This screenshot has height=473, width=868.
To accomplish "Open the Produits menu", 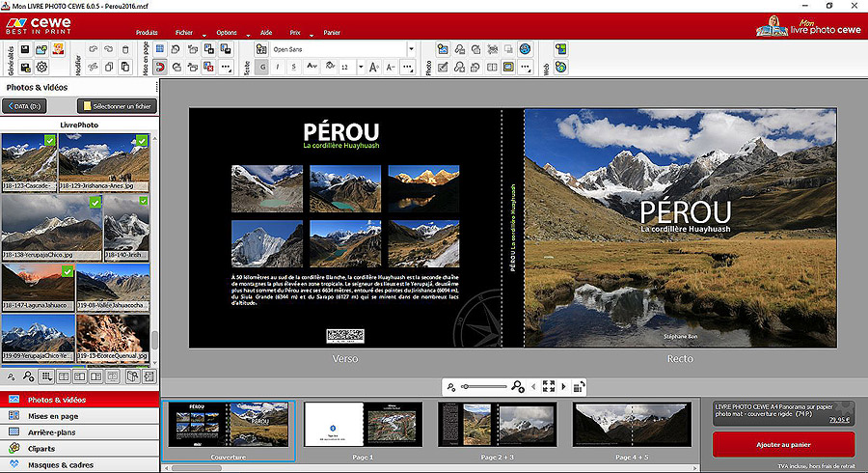I will pyautogui.click(x=147, y=33).
